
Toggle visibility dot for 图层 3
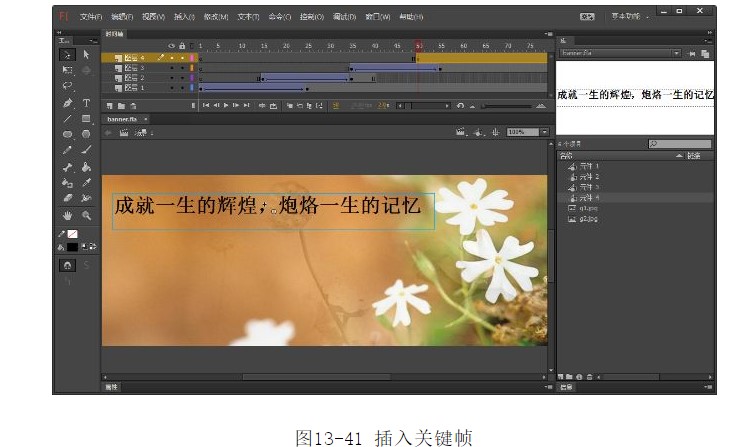pyautogui.click(x=171, y=68)
